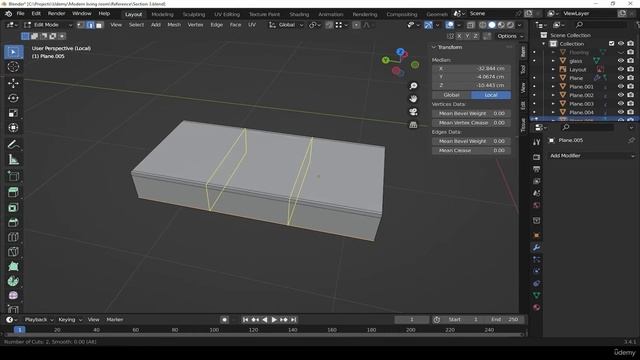Open the File menu
Viewport: 640px width, 360px height.
point(20,13)
